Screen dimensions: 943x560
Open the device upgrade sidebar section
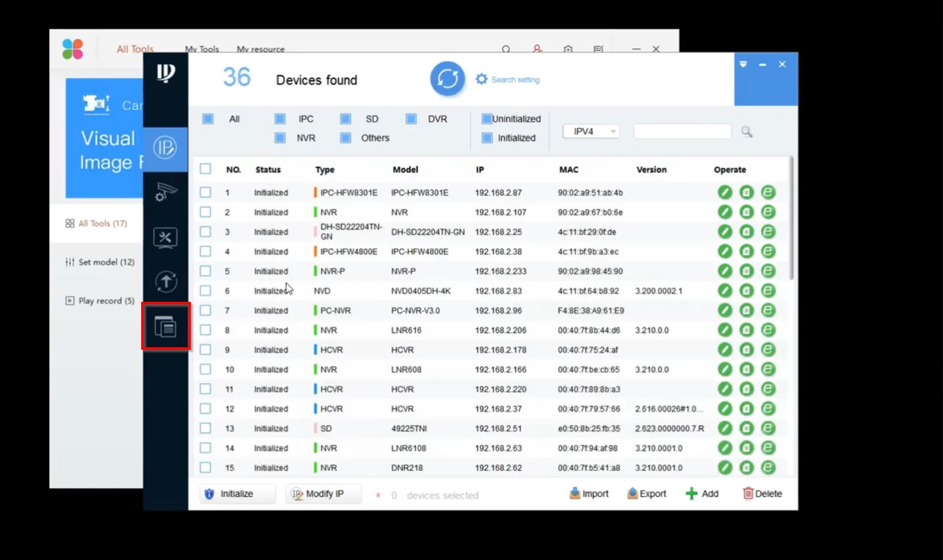point(166,281)
